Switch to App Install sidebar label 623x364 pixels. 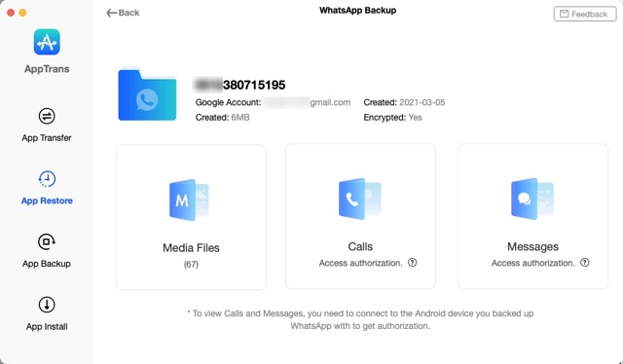tap(47, 327)
